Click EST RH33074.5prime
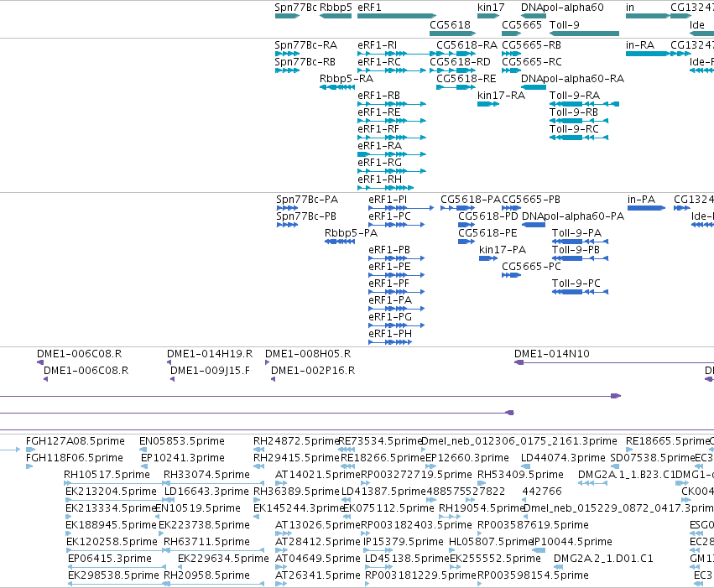The width and height of the screenshot is (714, 588). click(x=206, y=475)
